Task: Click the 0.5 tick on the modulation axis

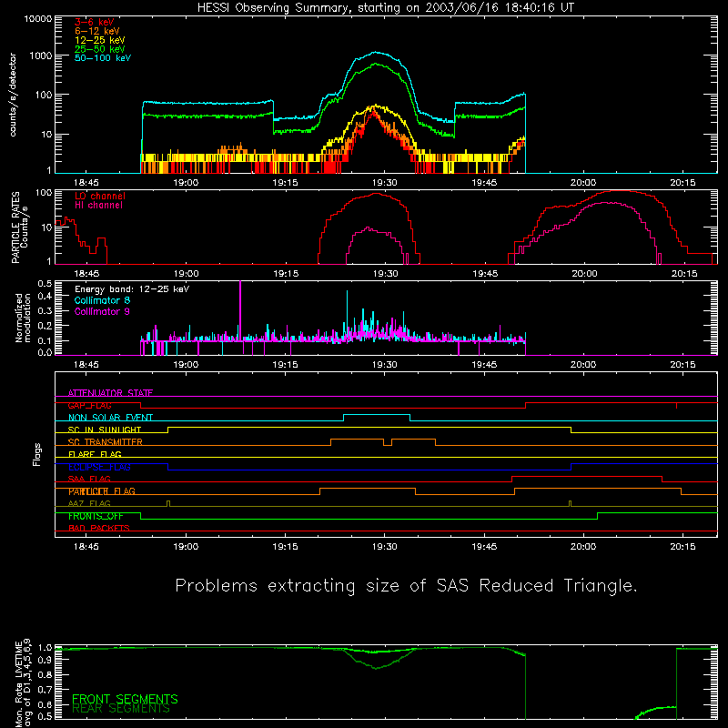Action: 45,284
